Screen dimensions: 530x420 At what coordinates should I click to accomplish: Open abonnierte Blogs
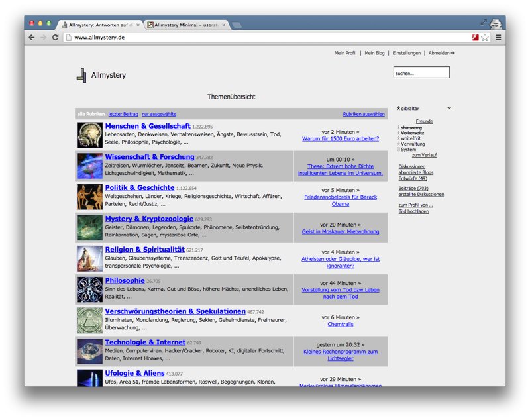[416, 172]
